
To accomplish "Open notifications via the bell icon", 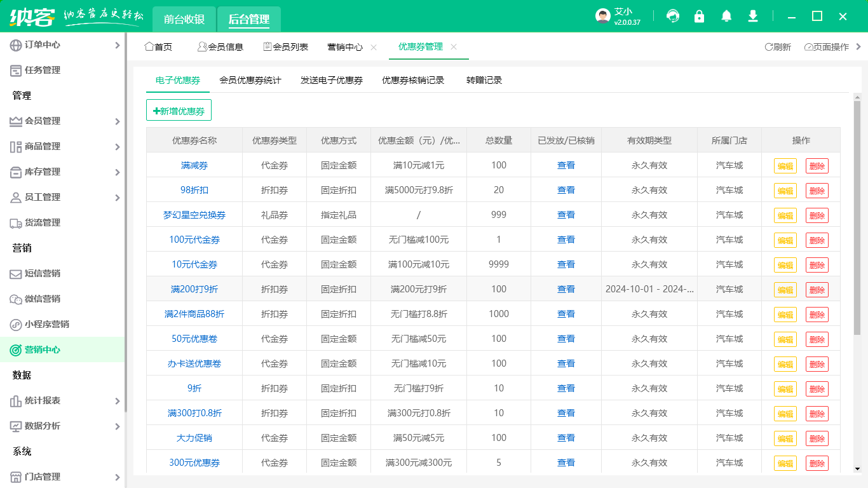I will 726,16.
